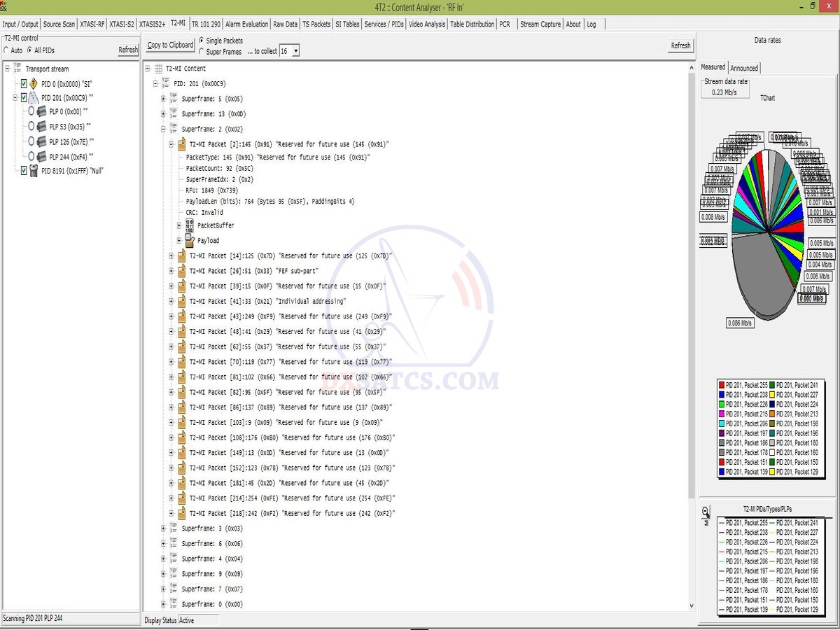The image size is (840, 630).
Task: Select the Super Frames radio option
Action: pos(202,52)
